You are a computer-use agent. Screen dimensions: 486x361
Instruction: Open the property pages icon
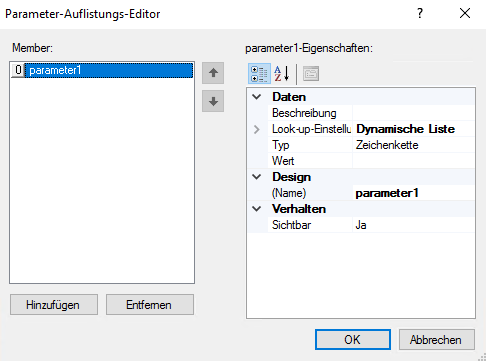[x=311, y=74]
